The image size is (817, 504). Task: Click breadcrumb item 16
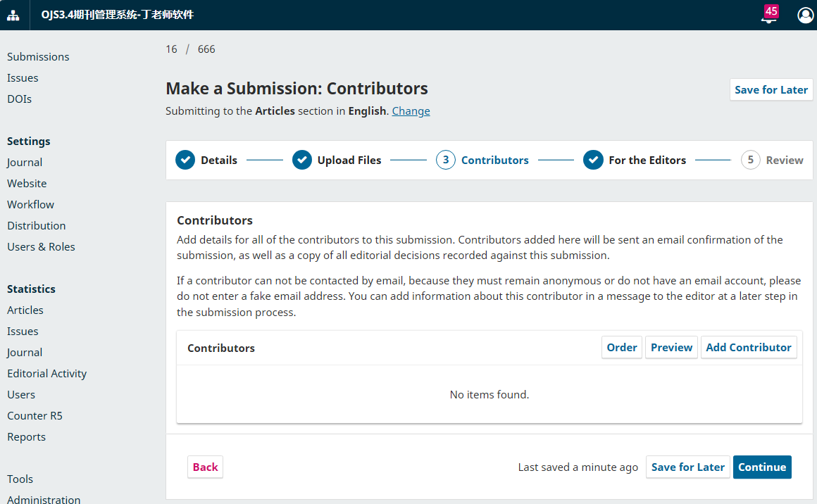pos(172,49)
